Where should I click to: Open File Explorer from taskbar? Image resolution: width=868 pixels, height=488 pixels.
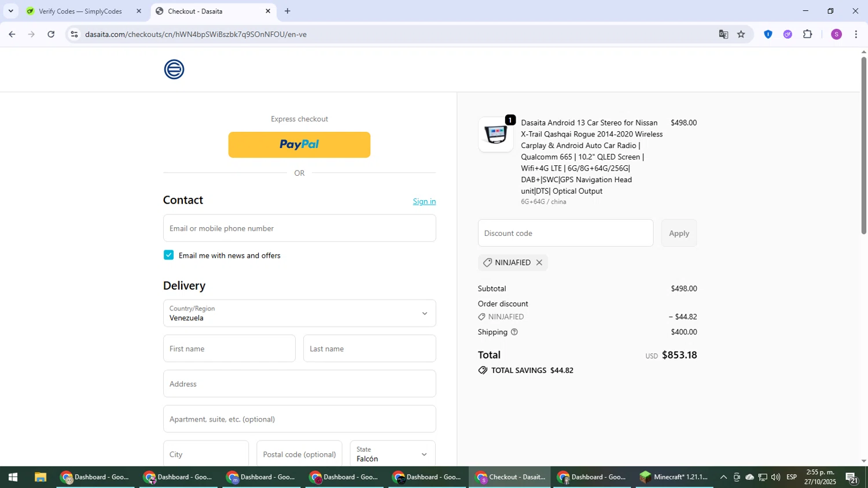point(40,477)
